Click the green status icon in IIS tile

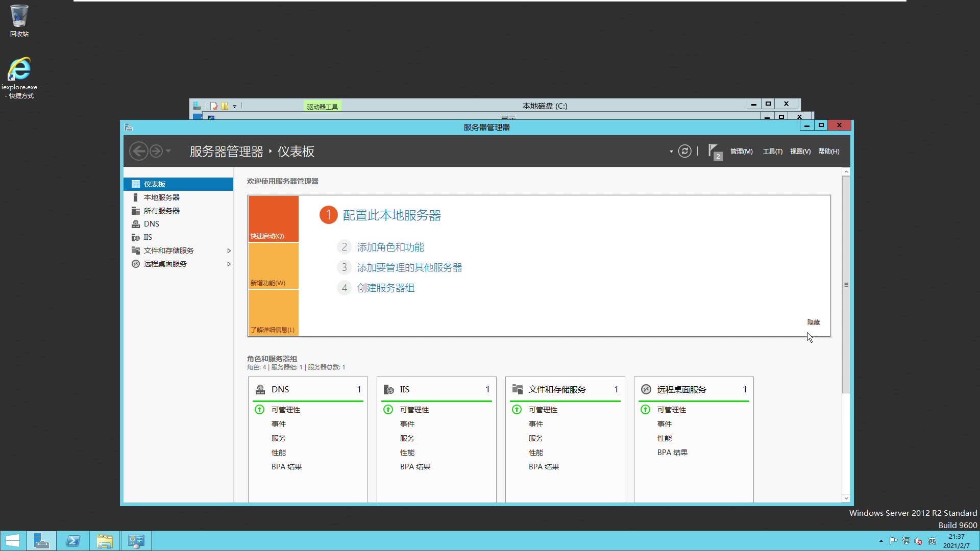pos(388,410)
